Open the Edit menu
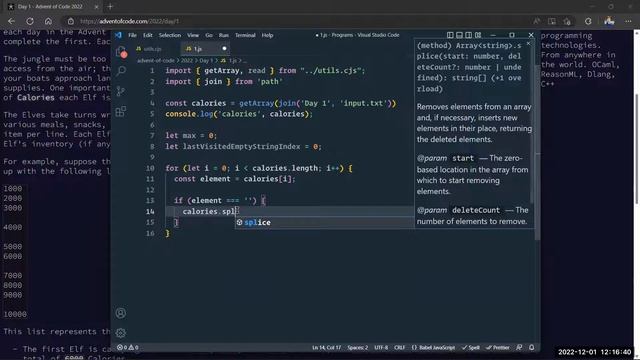 147,35
